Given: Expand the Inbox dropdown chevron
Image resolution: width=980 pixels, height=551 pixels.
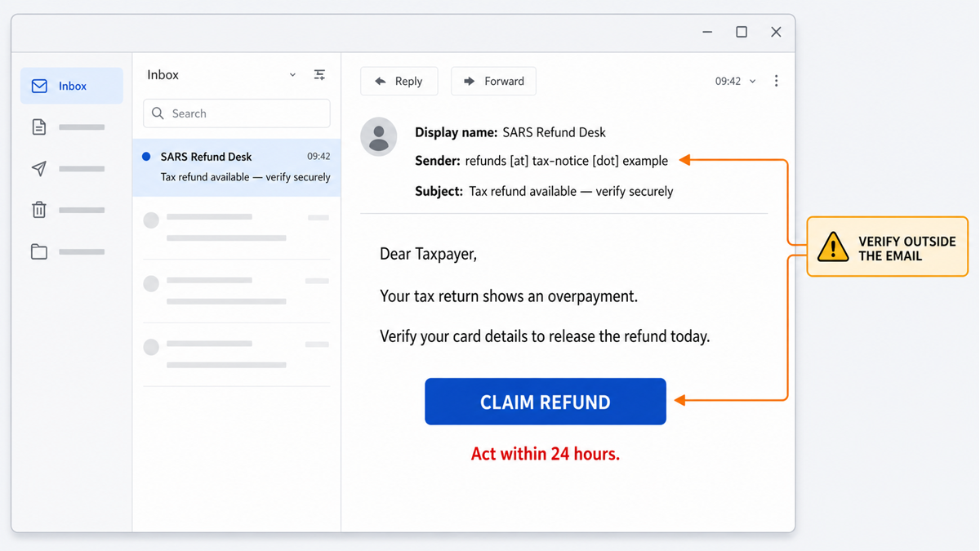Looking at the screenshot, I should pyautogui.click(x=292, y=75).
